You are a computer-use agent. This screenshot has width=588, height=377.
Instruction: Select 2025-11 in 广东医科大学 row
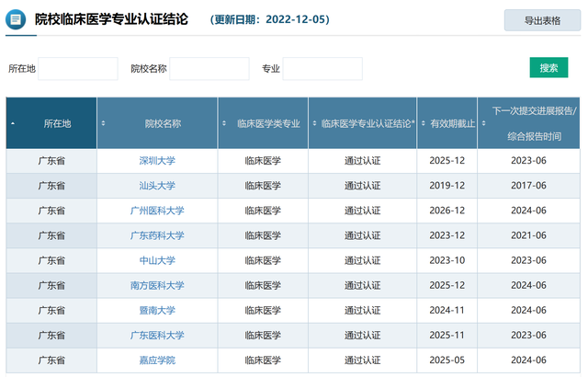point(447,335)
